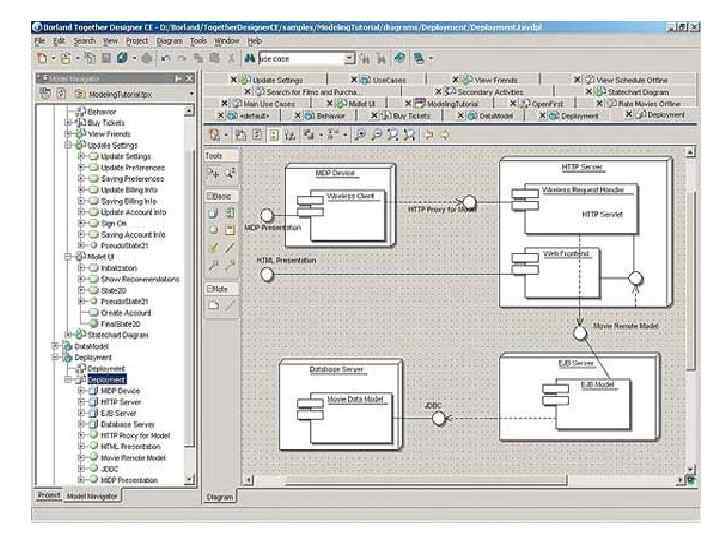Click the New file toolbar icon

coord(43,58)
